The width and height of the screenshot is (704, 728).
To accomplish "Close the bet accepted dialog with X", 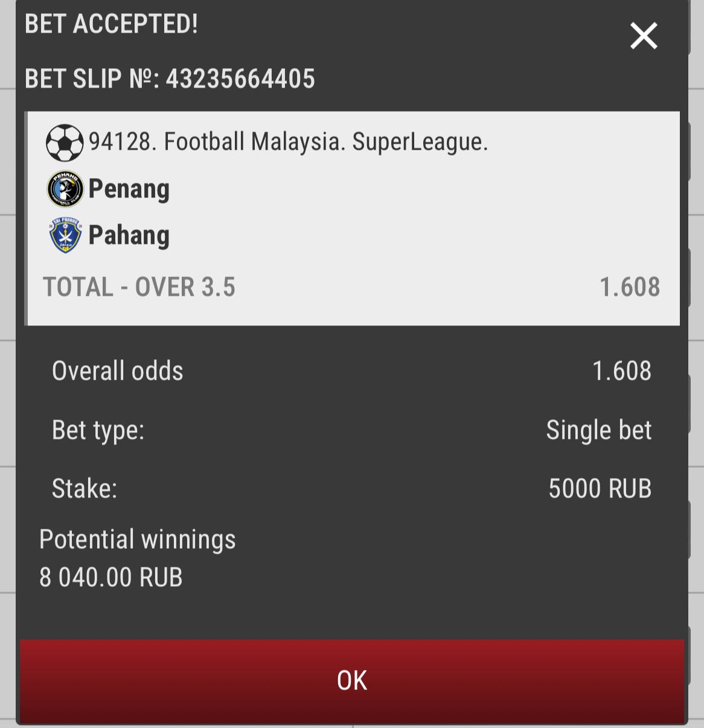I will click(x=644, y=36).
